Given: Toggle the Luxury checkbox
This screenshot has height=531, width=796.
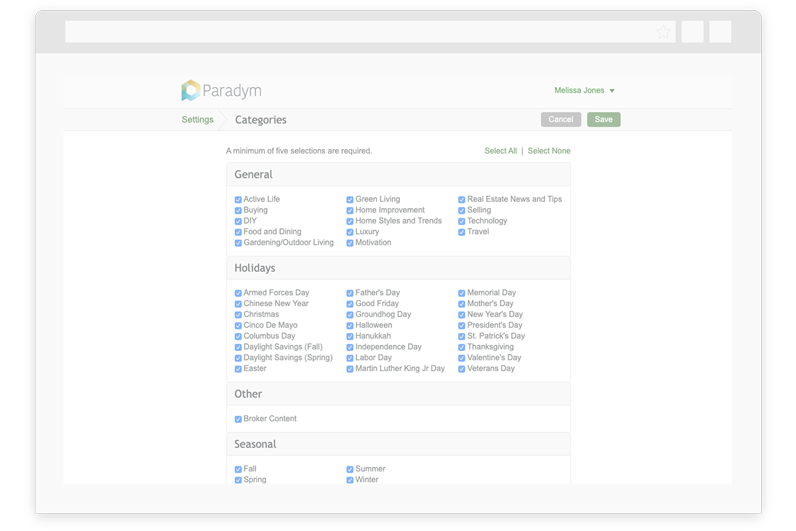Looking at the screenshot, I should [x=350, y=232].
